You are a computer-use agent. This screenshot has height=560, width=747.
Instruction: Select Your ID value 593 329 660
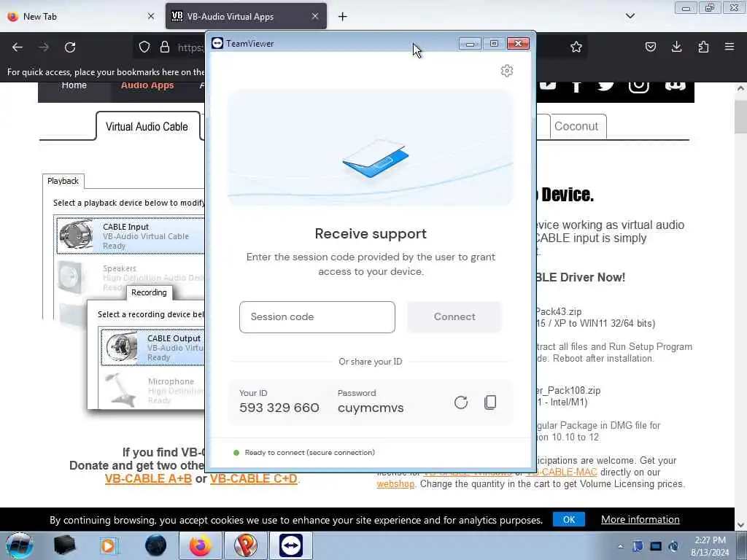[279, 408]
